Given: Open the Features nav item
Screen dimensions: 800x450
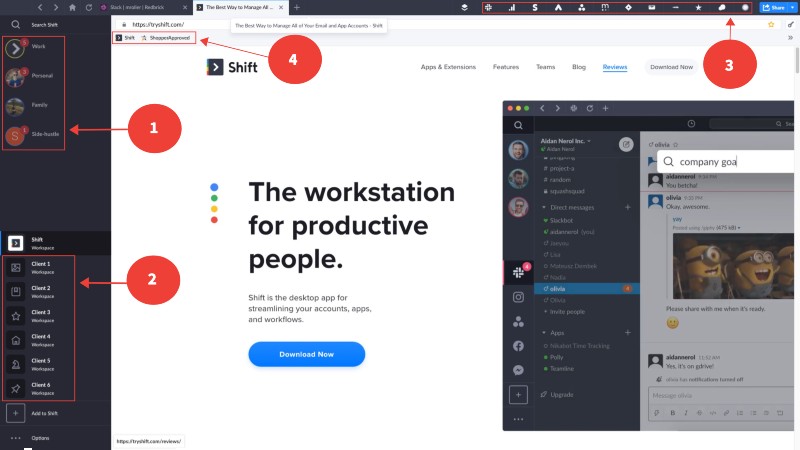Looking at the screenshot, I should pyautogui.click(x=506, y=67).
